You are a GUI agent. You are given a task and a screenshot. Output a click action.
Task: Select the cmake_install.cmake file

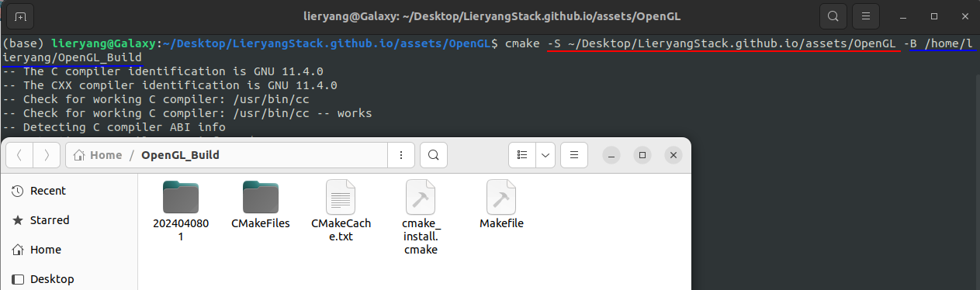(x=421, y=217)
